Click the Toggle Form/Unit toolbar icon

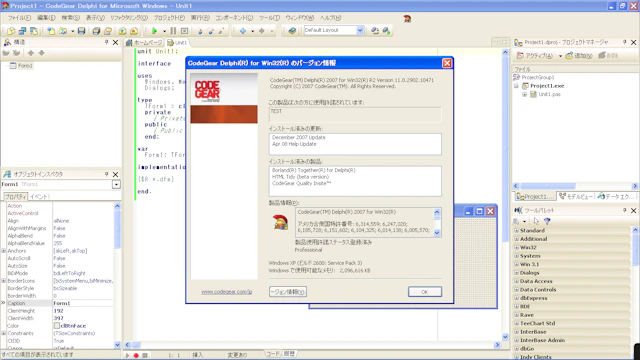click(34, 31)
